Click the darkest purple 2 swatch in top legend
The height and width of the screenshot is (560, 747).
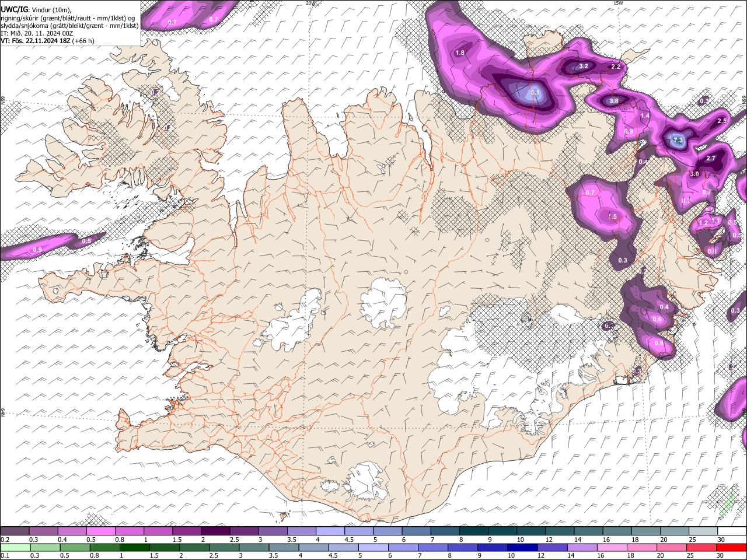coord(215,531)
